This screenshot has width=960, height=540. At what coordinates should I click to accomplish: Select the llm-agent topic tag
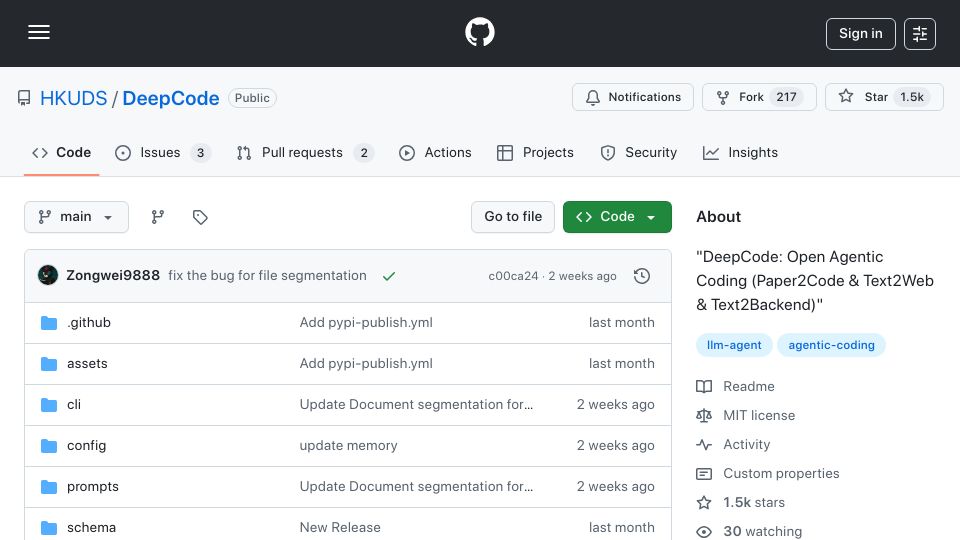pyautogui.click(x=734, y=345)
